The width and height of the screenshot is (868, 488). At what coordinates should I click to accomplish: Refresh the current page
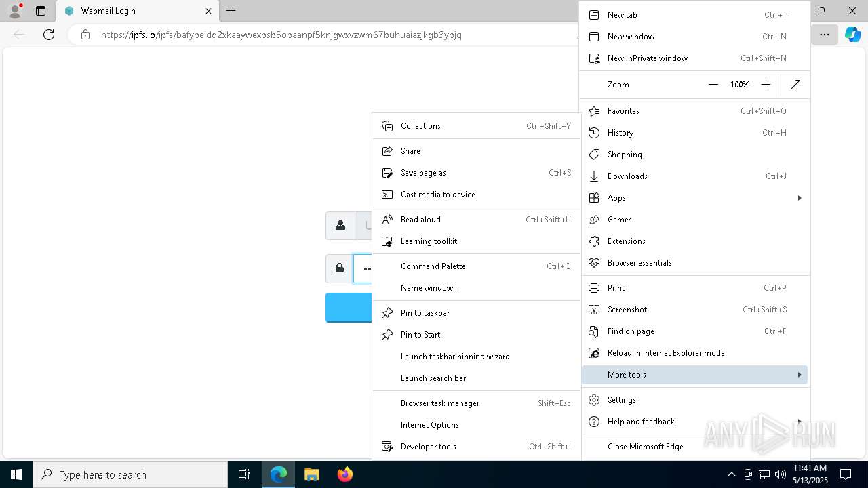[x=49, y=34]
